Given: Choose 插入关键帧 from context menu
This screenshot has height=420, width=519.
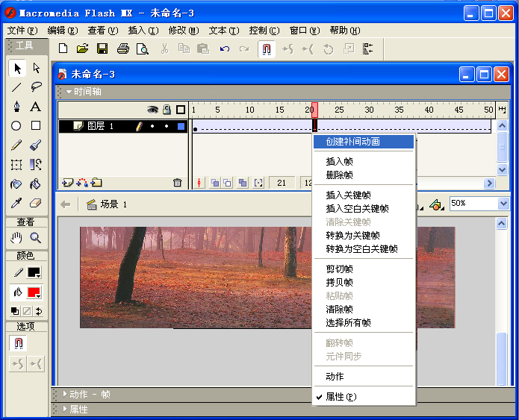Looking at the screenshot, I should click(x=364, y=195).
